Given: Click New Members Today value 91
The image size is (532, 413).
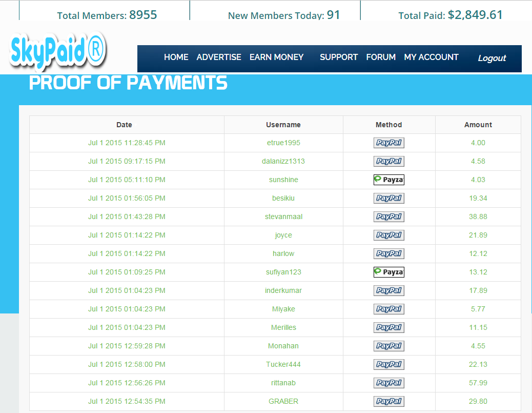Looking at the screenshot, I should tap(334, 14).
